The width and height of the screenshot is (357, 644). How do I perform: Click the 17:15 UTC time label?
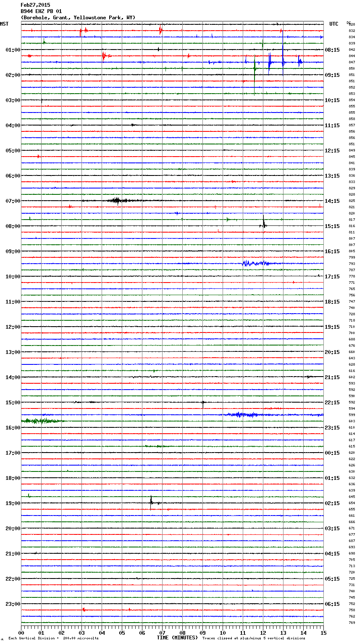[x=332, y=277]
